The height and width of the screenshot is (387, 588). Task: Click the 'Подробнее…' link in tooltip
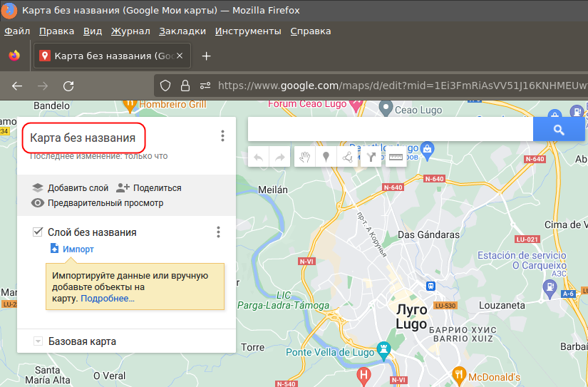point(108,299)
